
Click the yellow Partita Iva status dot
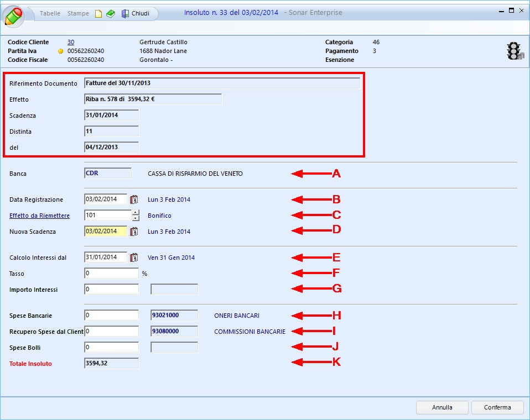click(61, 51)
